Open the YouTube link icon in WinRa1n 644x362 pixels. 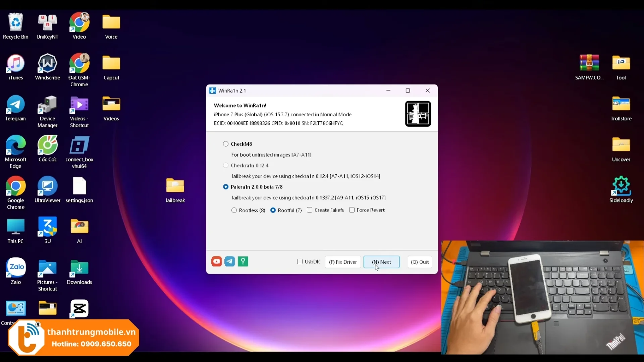(216, 261)
